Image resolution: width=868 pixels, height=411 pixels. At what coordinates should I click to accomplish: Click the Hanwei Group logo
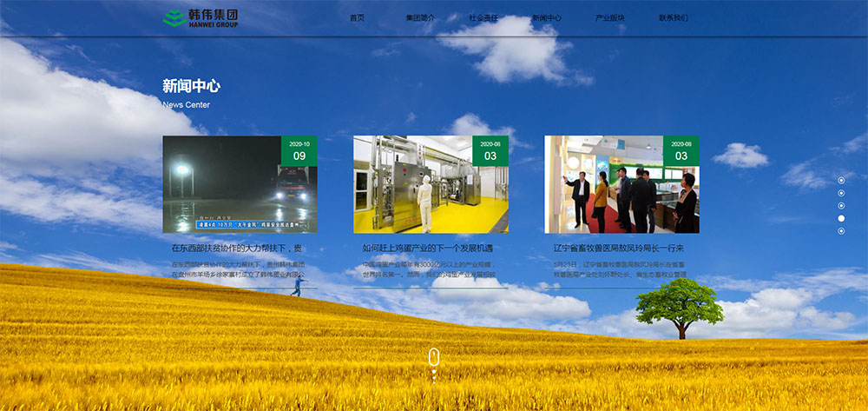tap(201, 17)
